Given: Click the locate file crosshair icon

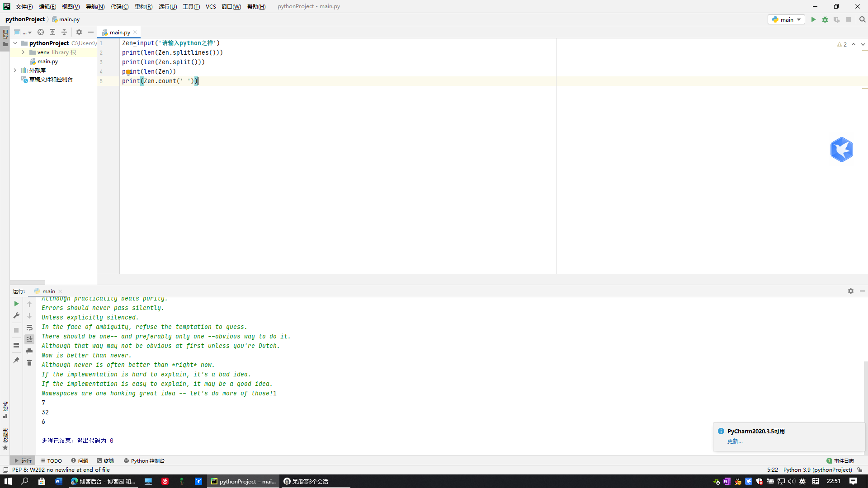Looking at the screenshot, I should click(41, 32).
